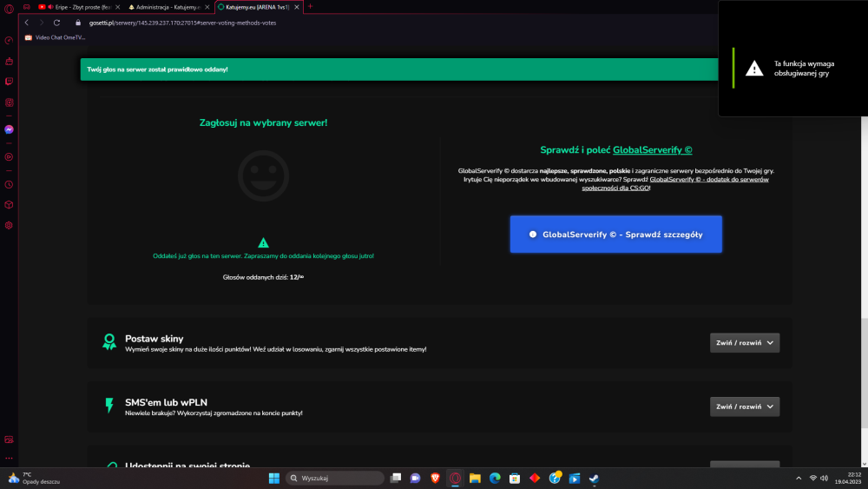Screen dimensions: 868x489
Task: Click GlobalServerify © - Sprawdź szczegóły button
Action: [615, 235]
